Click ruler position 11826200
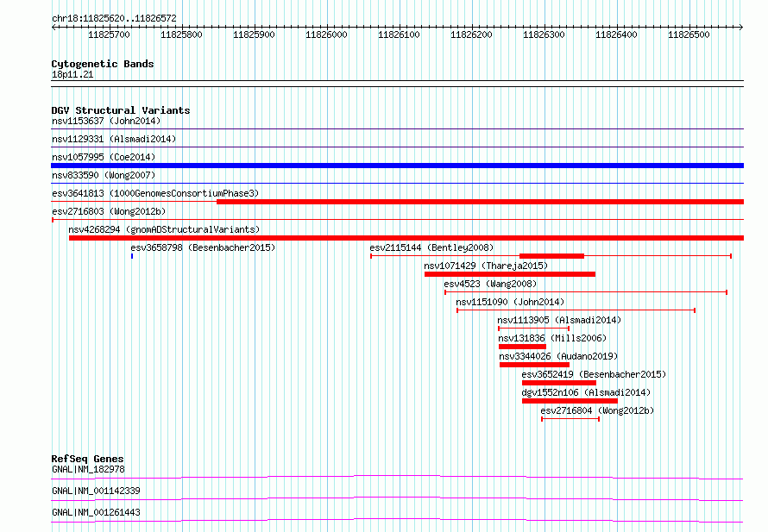 coord(471,34)
